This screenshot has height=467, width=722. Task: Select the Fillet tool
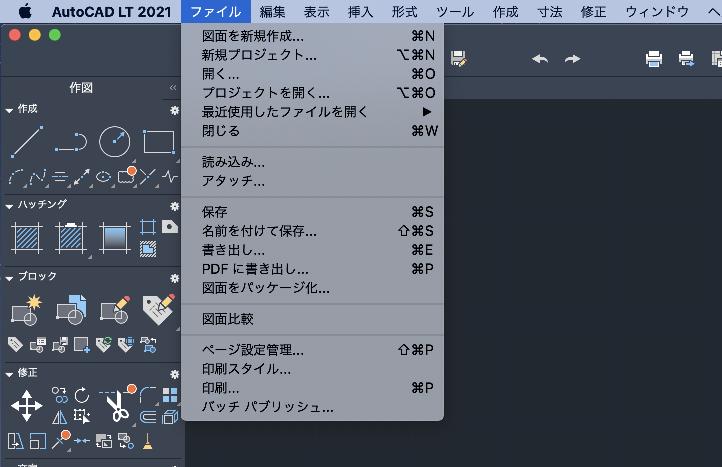[148, 395]
